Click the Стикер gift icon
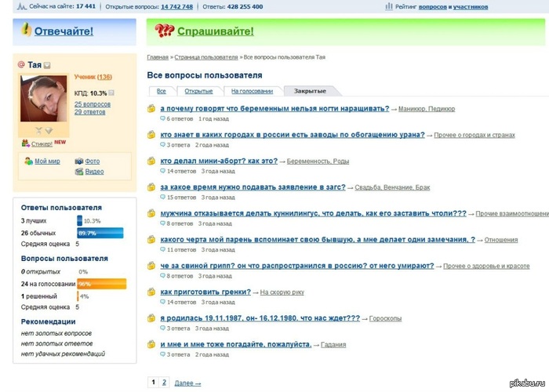 point(25,143)
